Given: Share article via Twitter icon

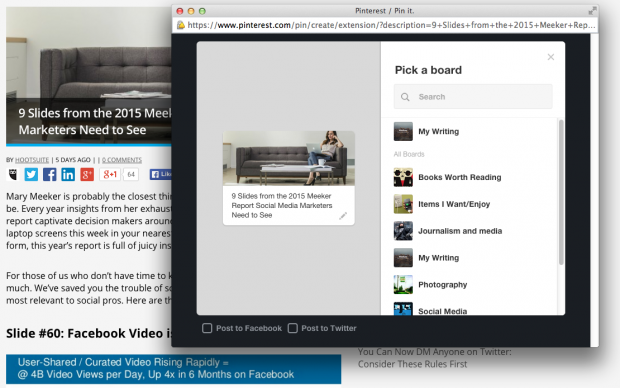Looking at the screenshot, I should point(31,174).
